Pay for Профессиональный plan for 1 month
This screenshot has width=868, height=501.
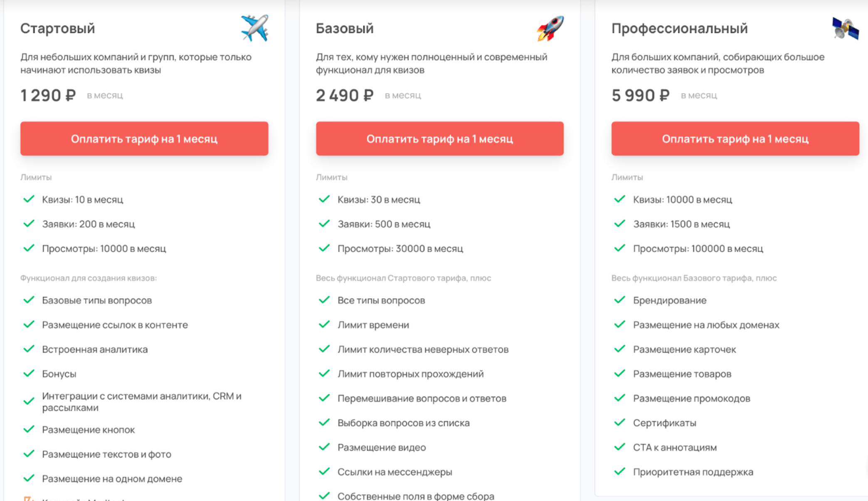coord(735,139)
